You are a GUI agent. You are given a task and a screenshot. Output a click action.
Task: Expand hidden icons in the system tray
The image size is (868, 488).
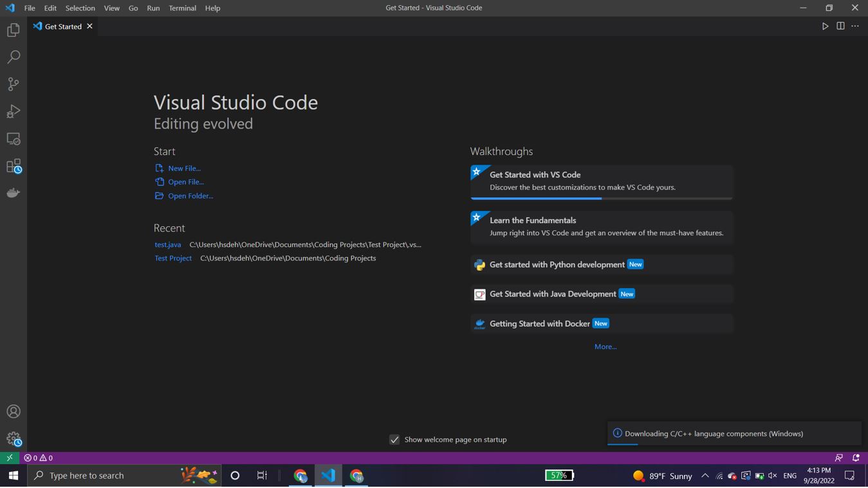pos(706,476)
